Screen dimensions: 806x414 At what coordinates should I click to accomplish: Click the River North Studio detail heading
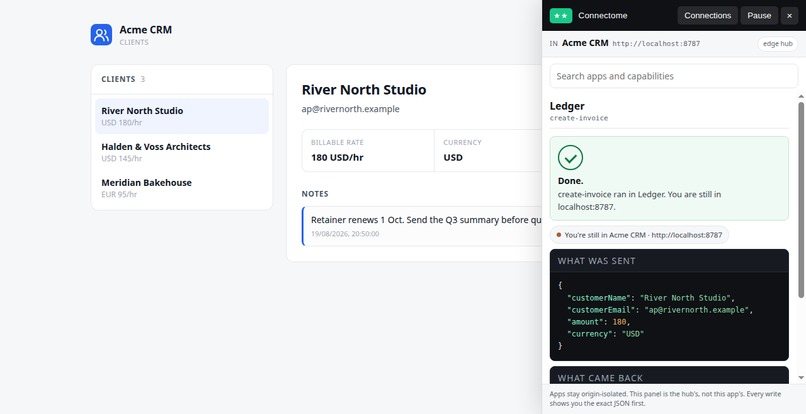(x=364, y=89)
